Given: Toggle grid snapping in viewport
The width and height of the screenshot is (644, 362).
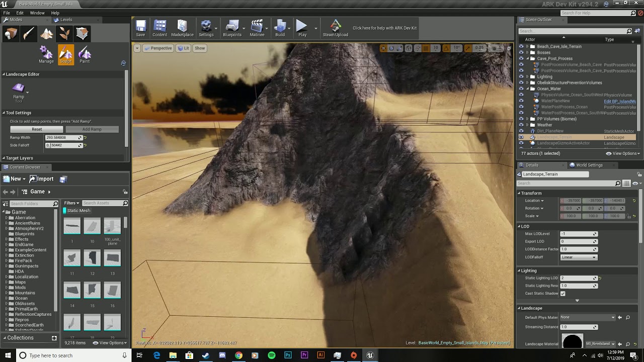Looking at the screenshot, I should point(426,48).
